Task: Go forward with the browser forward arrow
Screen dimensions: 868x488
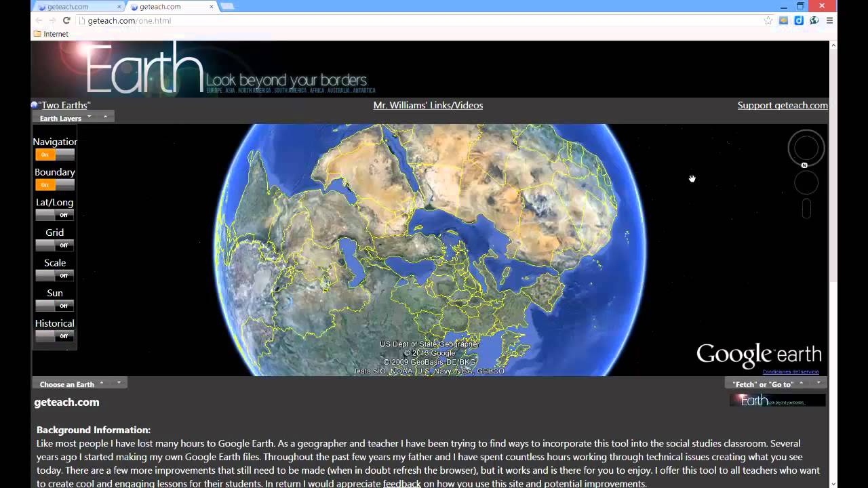Action: (52, 20)
